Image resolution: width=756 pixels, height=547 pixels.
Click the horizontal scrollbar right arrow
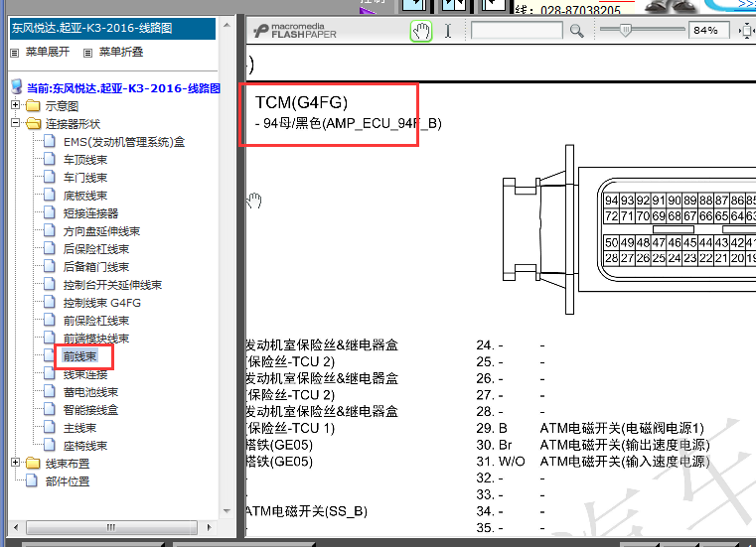[209, 527]
